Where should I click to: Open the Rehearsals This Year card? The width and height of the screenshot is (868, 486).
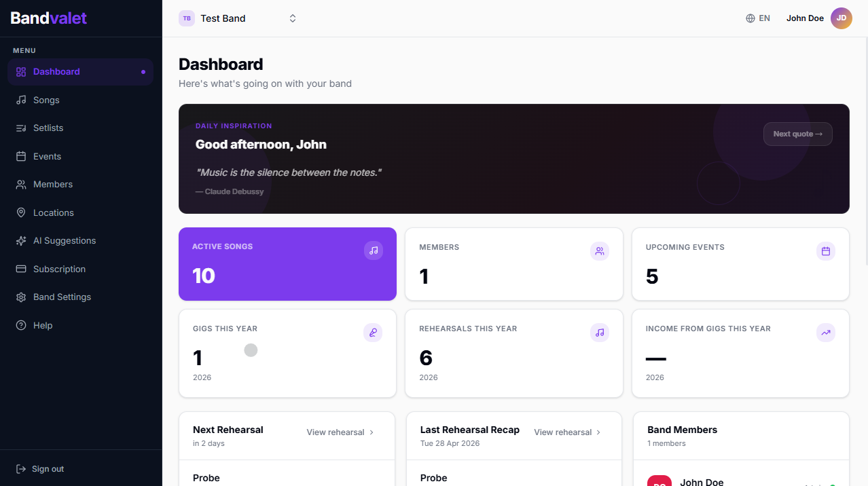tap(514, 354)
